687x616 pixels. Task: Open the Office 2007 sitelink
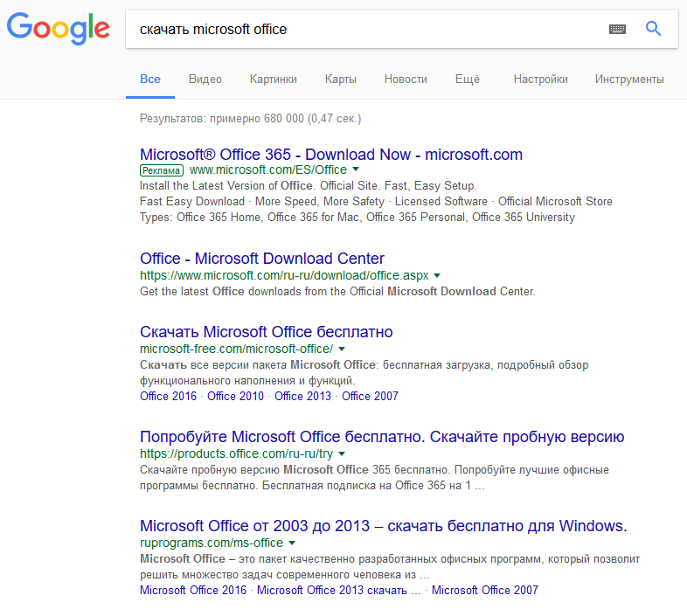pos(371,396)
